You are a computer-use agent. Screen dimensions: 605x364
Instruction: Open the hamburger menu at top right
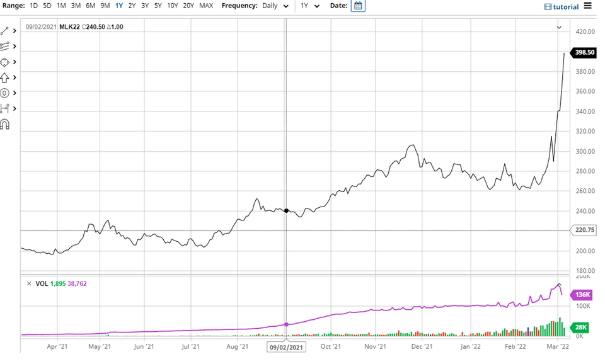pos(588,6)
